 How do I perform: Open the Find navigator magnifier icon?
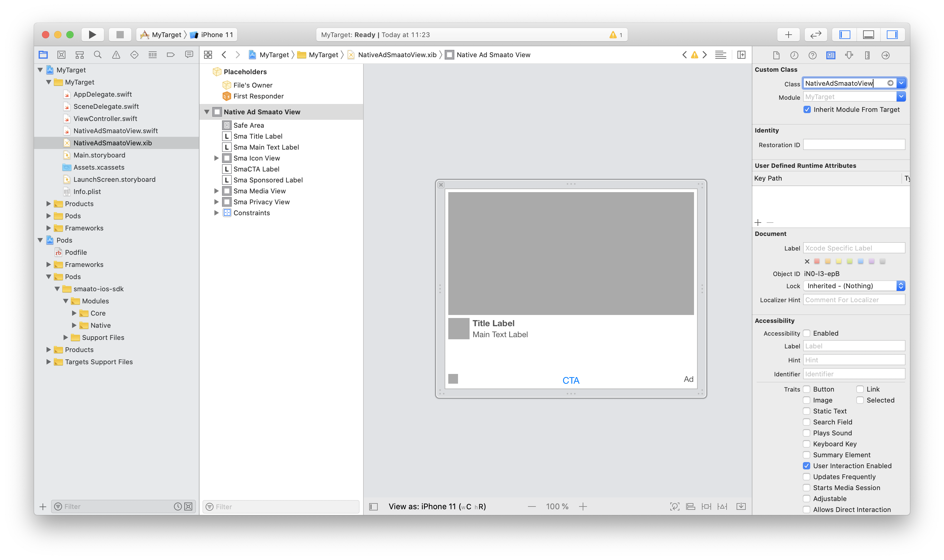coord(97,55)
